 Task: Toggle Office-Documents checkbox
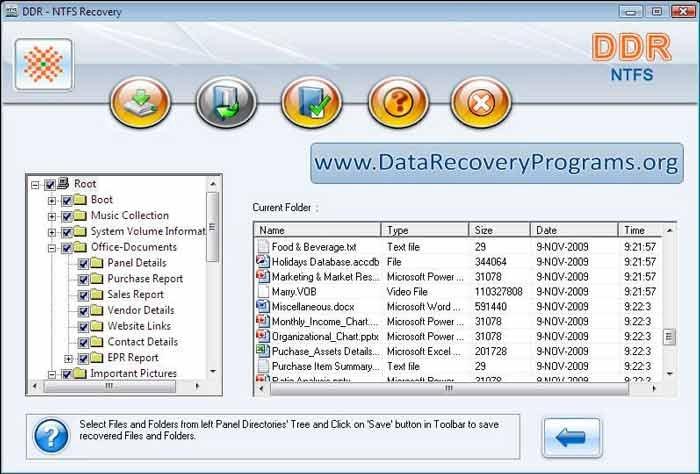pyautogui.click(x=67, y=248)
